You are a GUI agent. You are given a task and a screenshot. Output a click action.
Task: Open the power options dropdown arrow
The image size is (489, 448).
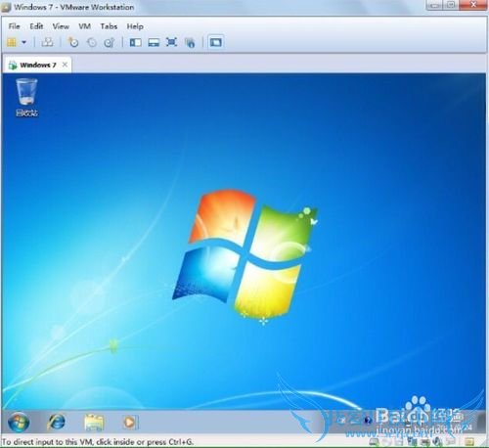(x=24, y=42)
